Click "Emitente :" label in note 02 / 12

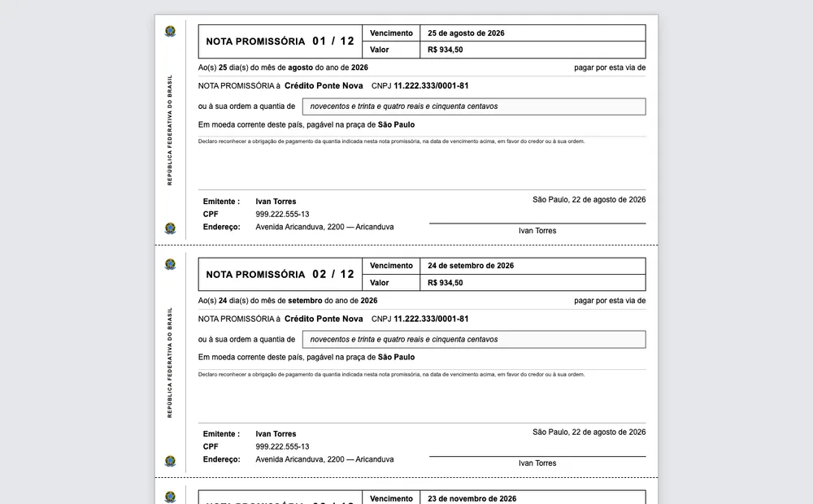(221, 434)
